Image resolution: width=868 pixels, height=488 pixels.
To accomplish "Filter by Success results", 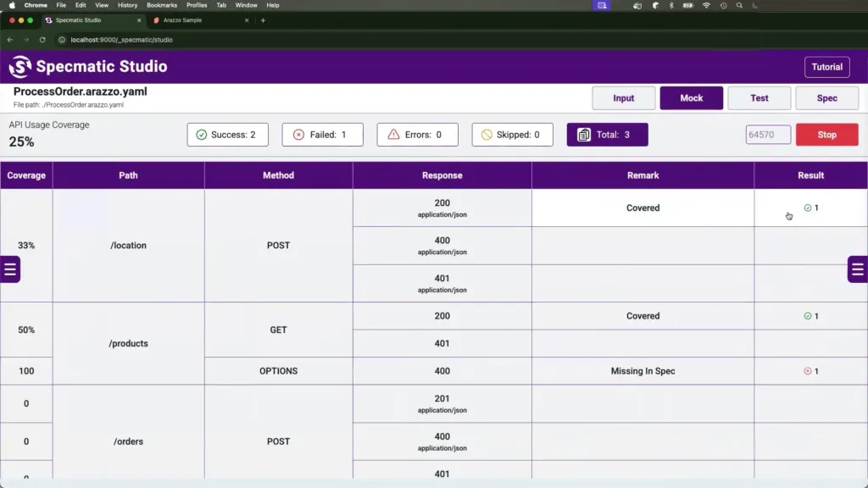I will [x=227, y=135].
